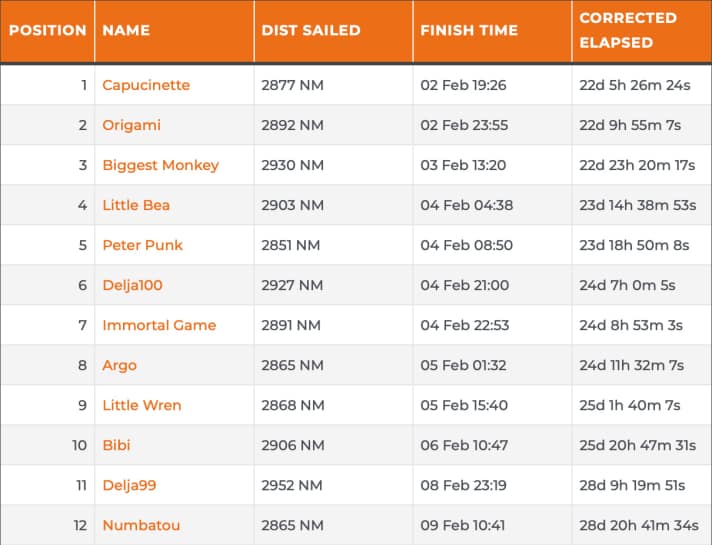Screen dimensions: 712x545
Task: Open the Immortal Game link
Action: [159, 325]
